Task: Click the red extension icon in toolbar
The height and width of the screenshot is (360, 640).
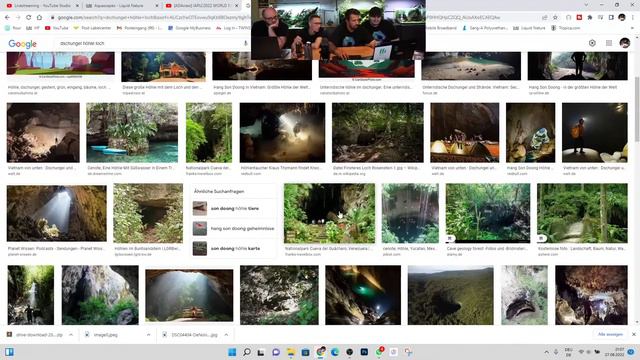Action: [x=579, y=18]
